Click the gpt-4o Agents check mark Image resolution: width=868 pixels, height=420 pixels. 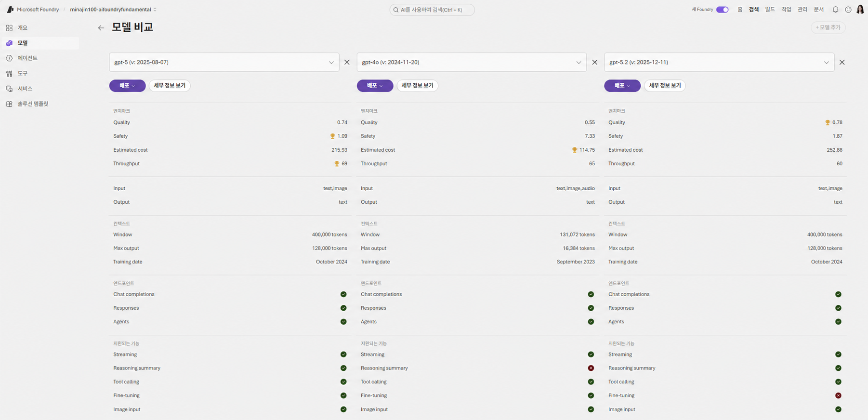pyautogui.click(x=591, y=322)
